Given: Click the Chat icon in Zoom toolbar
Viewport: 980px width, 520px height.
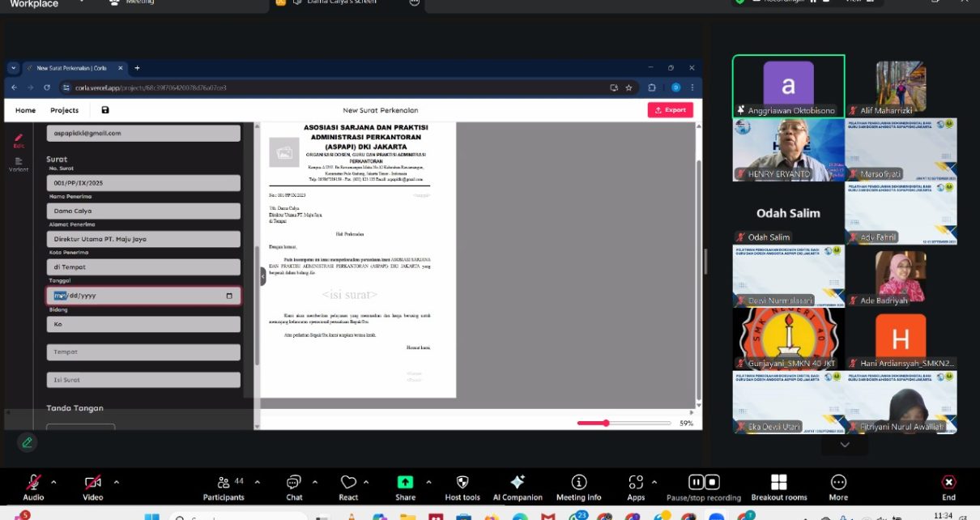Looking at the screenshot, I should [294, 482].
